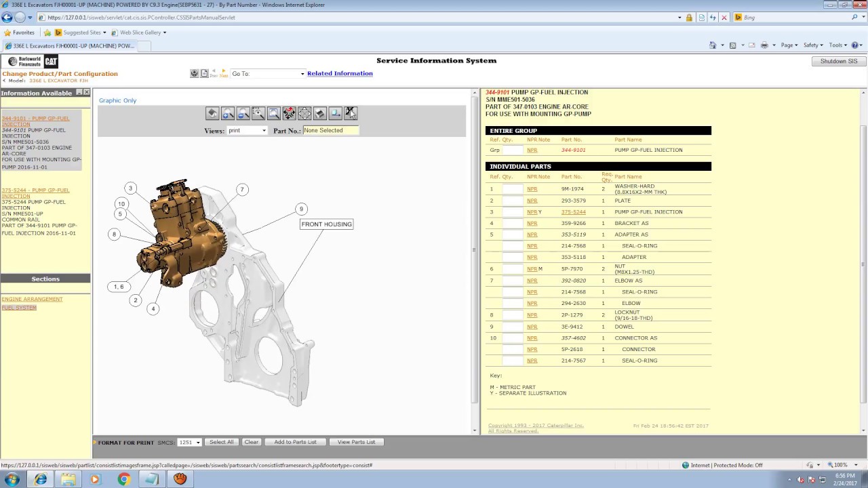
Task: Click the browser stop X icon
Action: pyautogui.click(x=724, y=18)
